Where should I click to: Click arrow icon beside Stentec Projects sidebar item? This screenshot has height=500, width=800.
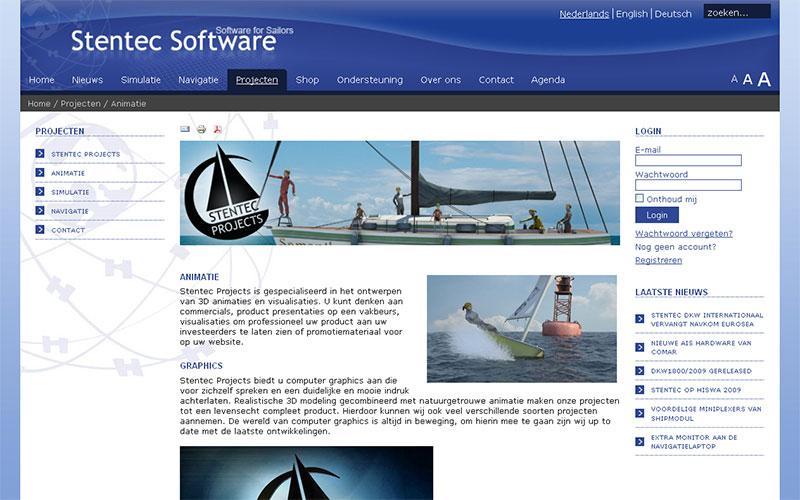[x=40, y=154]
